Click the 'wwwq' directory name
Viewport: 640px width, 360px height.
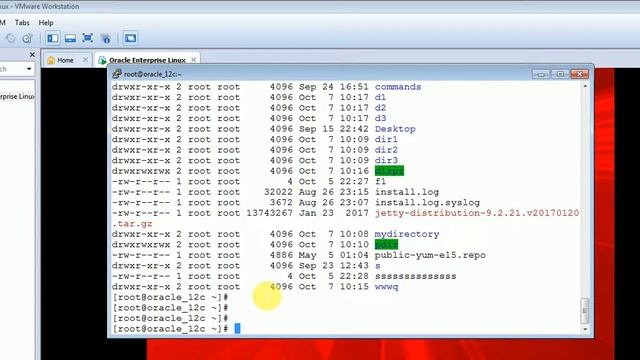387,287
